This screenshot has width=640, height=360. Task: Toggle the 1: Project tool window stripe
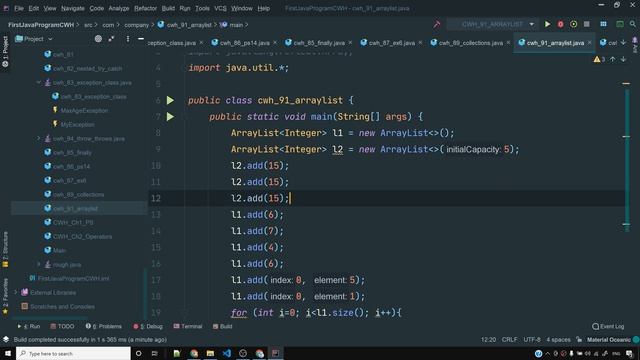5,51
